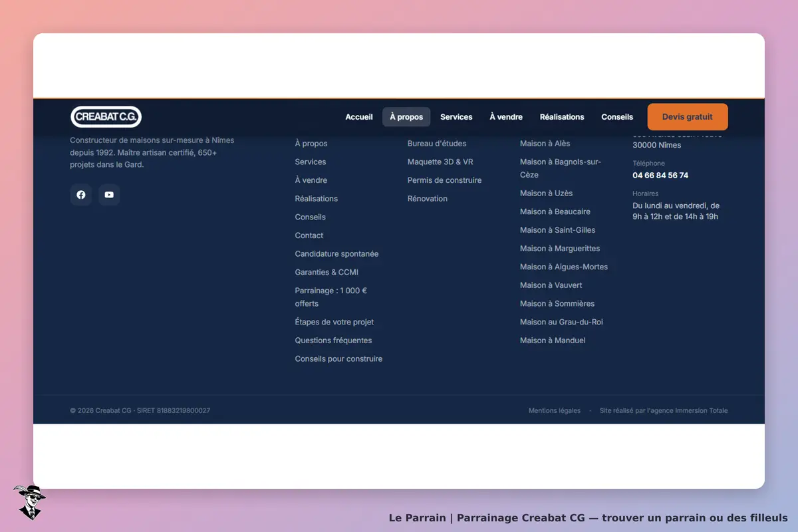
Task: Click the © 2026 Creabat CG SIRET text
Action: click(140, 411)
